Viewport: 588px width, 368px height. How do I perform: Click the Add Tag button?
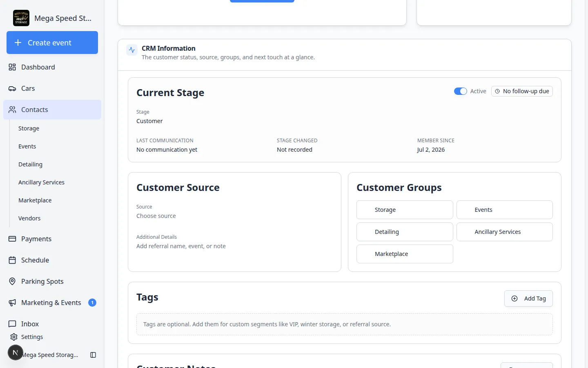click(x=528, y=298)
